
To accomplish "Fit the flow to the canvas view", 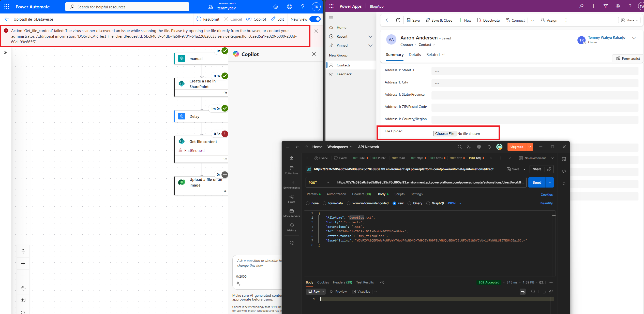I will (x=23, y=288).
